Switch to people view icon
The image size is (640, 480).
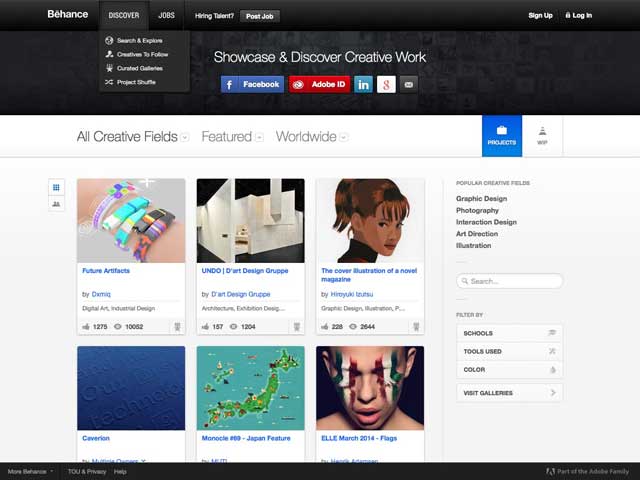point(56,204)
